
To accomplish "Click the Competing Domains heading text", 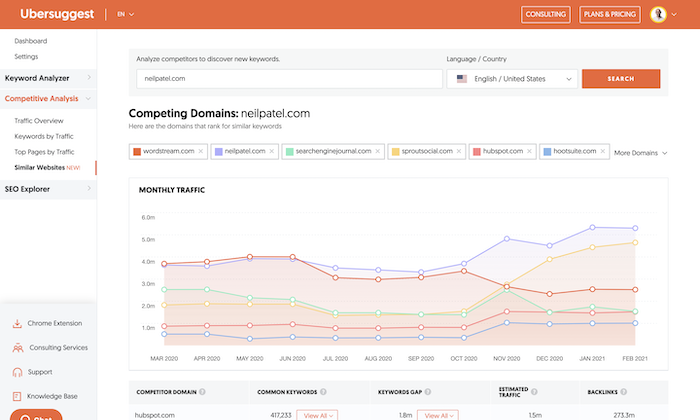I will point(219,113).
